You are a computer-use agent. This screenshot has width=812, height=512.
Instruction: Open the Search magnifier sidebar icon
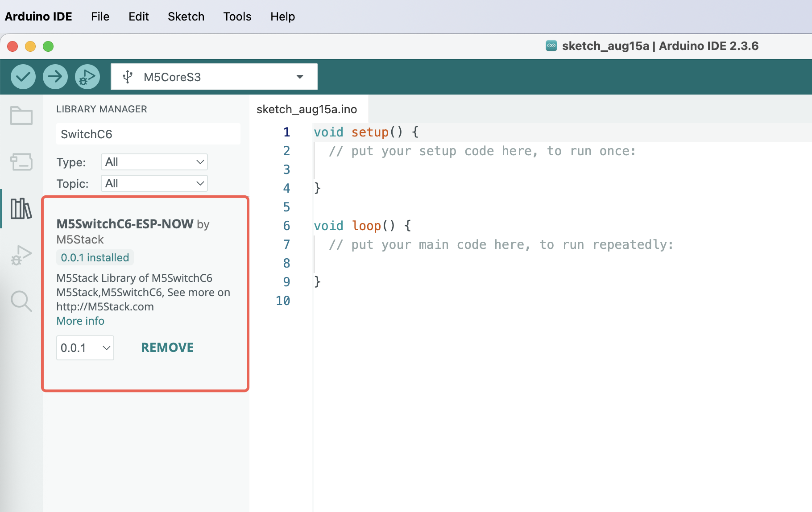point(21,301)
